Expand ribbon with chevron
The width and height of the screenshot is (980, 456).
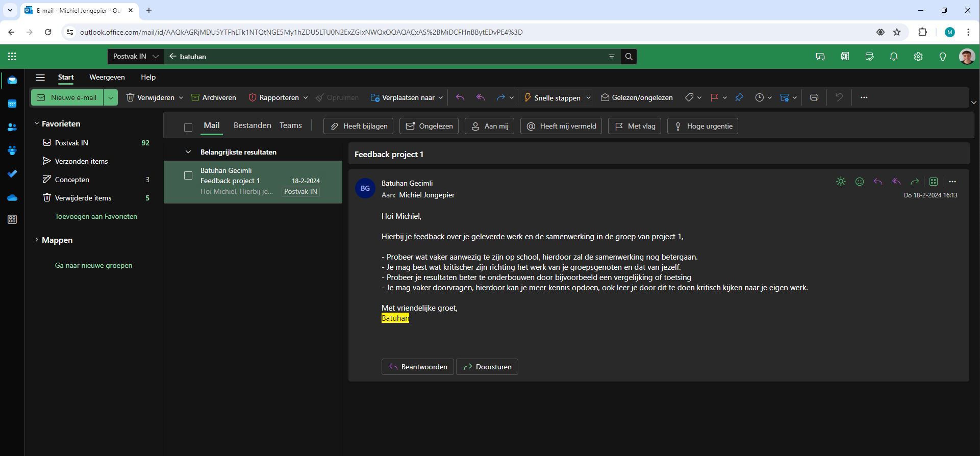974,103
